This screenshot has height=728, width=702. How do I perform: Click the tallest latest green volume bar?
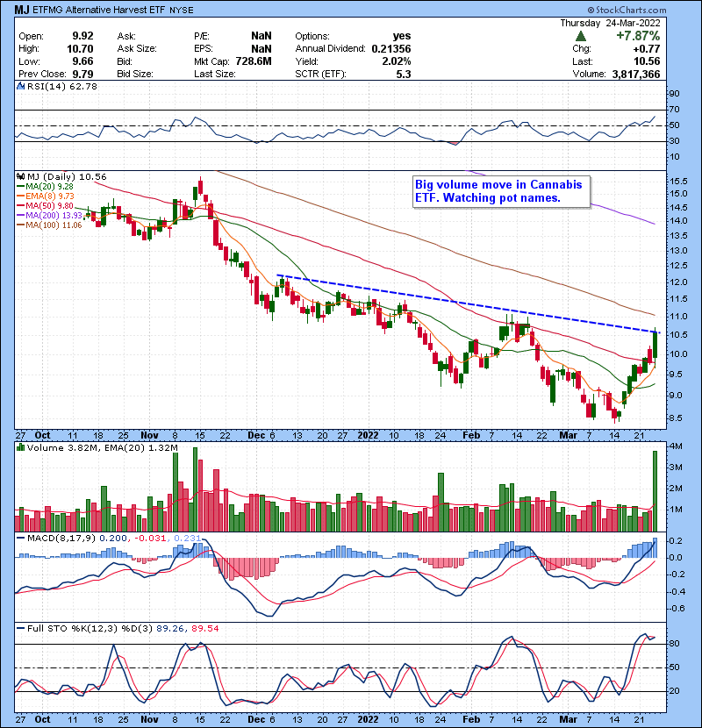coord(655,491)
